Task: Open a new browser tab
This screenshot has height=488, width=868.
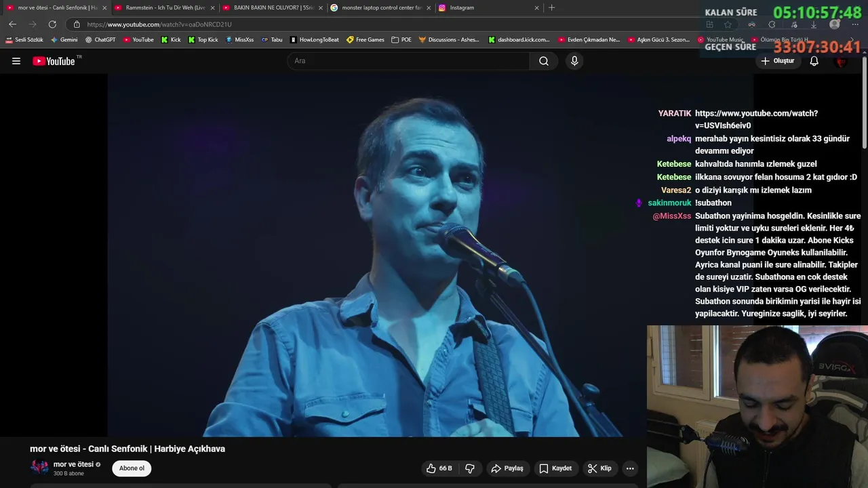Action: [551, 7]
